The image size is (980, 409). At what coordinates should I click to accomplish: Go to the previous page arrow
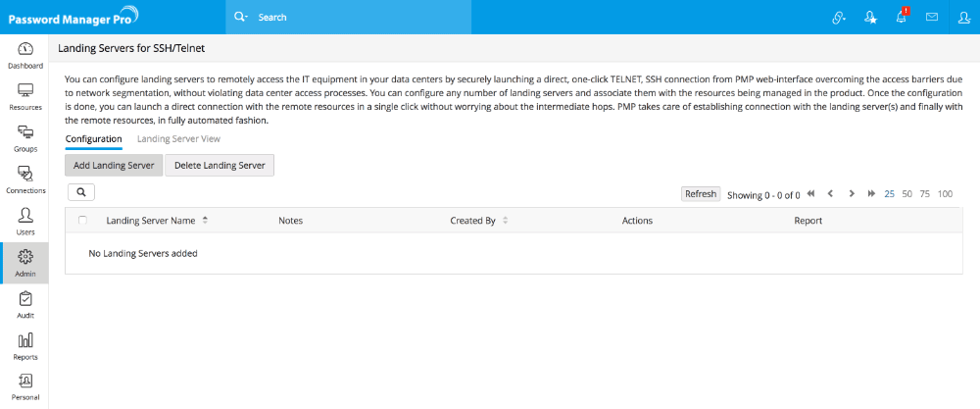(830, 194)
